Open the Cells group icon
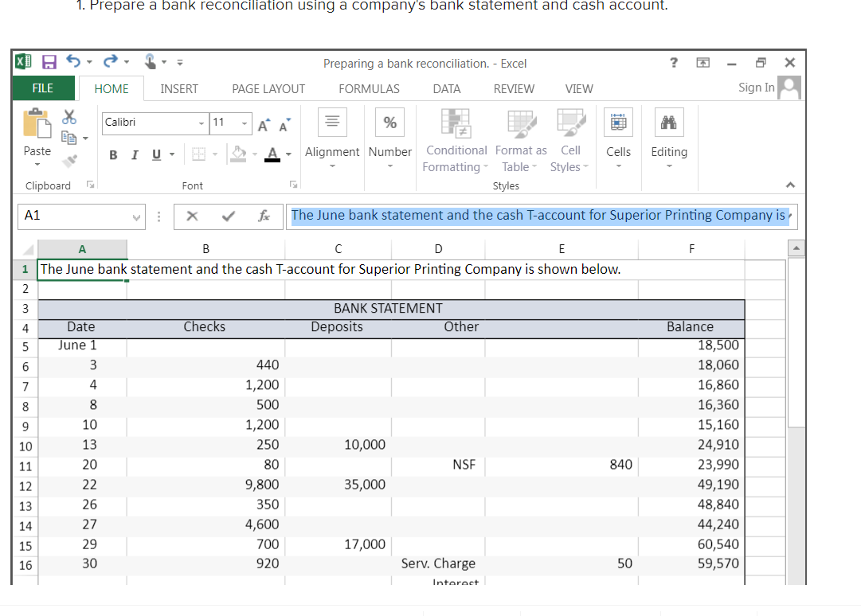 [617, 123]
